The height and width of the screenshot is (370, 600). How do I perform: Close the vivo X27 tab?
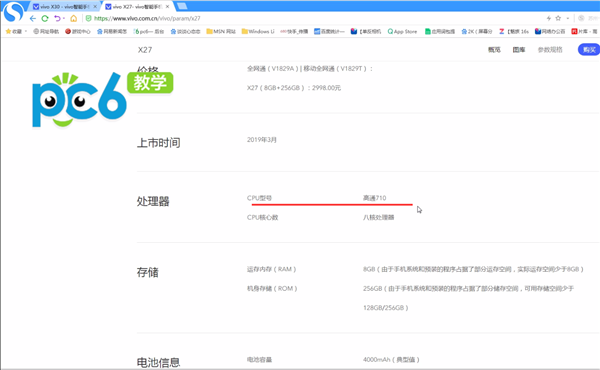point(167,7)
